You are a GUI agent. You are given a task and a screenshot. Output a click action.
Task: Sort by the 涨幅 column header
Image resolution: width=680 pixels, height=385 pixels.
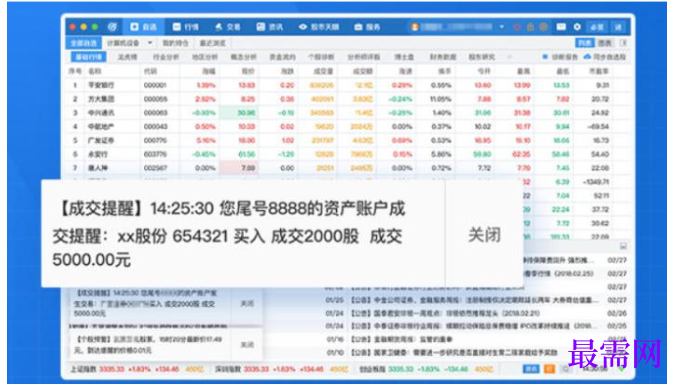tap(209, 71)
